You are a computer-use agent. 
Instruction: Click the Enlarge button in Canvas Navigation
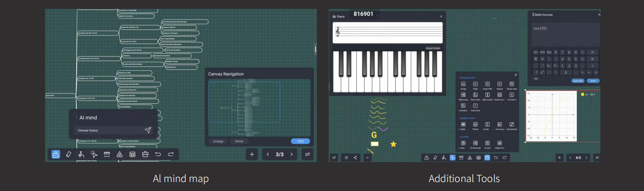[x=218, y=141]
